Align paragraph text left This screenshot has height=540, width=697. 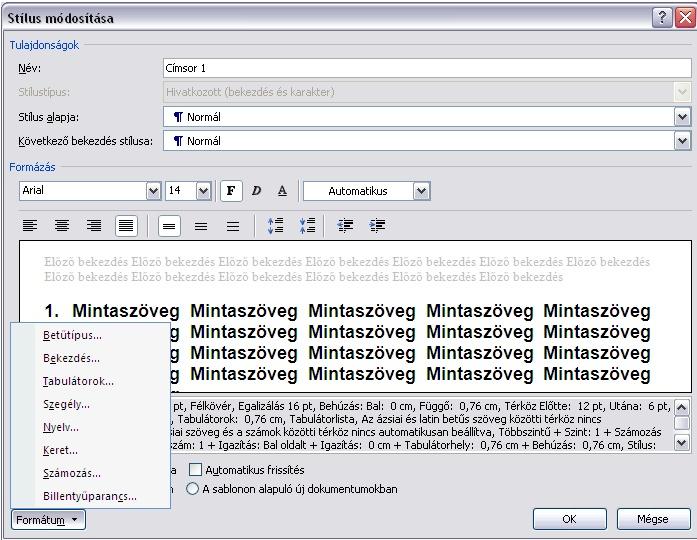pyautogui.click(x=30, y=226)
